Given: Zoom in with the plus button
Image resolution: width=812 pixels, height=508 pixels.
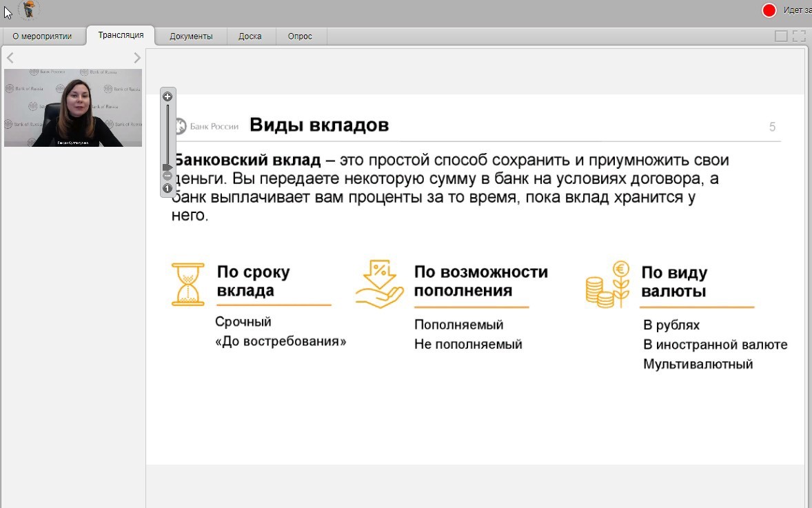Looking at the screenshot, I should (168, 96).
